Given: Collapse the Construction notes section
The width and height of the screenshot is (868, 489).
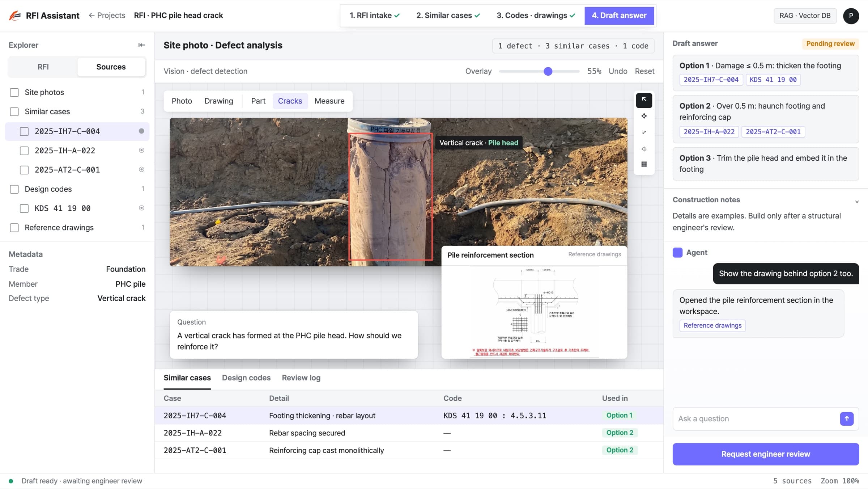Looking at the screenshot, I should click(856, 202).
